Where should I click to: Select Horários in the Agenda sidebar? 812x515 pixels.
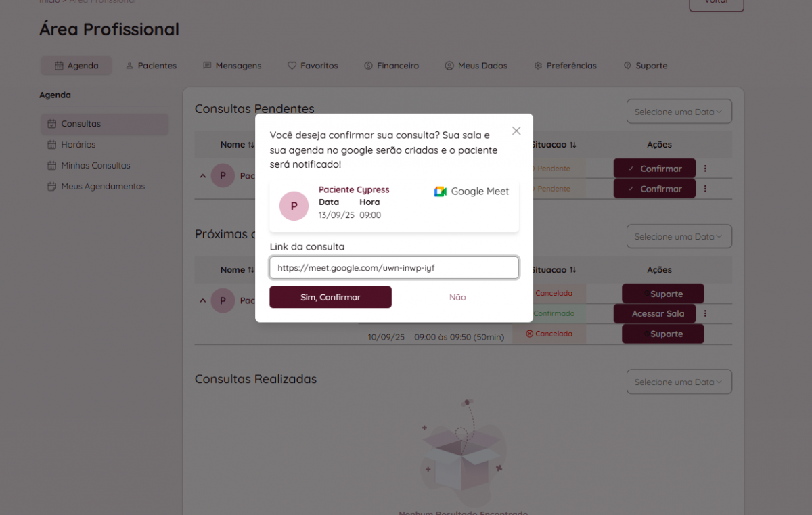point(78,145)
